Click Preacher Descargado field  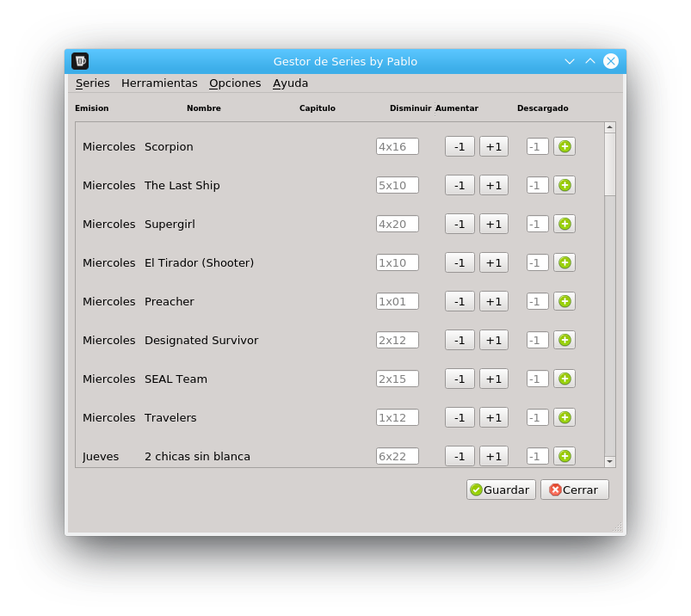pos(538,302)
